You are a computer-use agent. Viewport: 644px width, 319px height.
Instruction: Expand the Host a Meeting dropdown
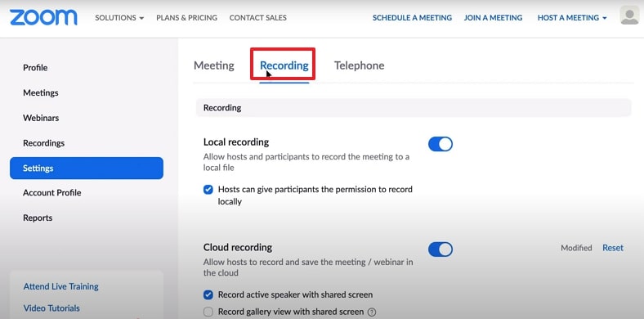pyautogui.click(x=572, y=18)
